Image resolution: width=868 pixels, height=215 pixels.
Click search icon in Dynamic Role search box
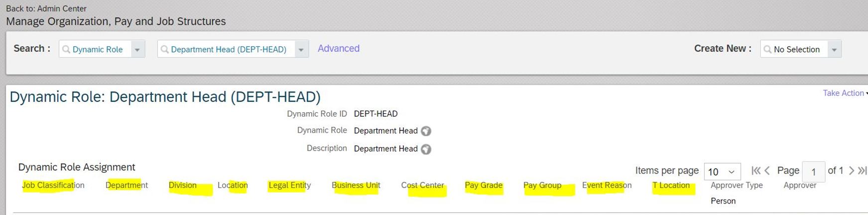[66, 49]
